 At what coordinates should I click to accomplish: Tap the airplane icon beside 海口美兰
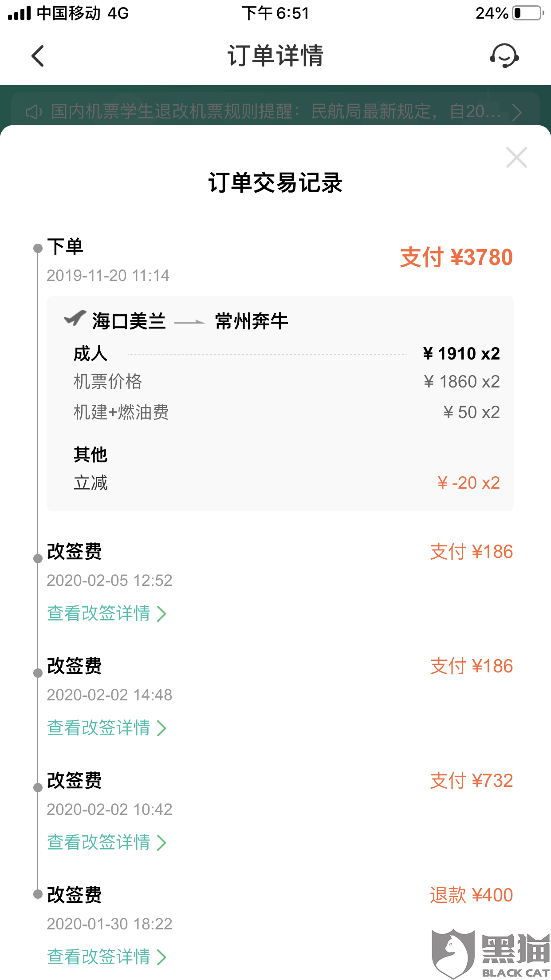click(75, 318)
